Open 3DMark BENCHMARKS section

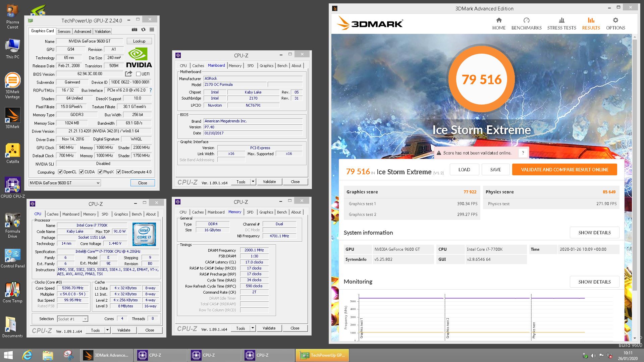pyautogui.click(x=526, y=23)
